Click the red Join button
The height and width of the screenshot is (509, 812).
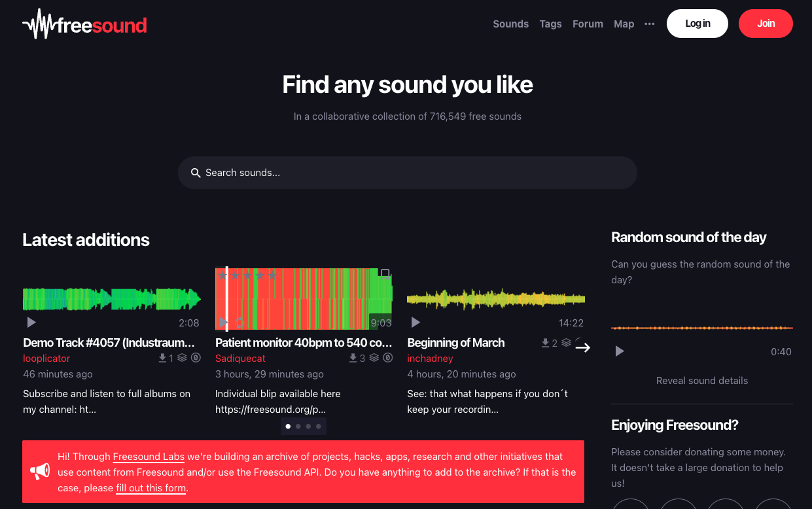point(766,24)
